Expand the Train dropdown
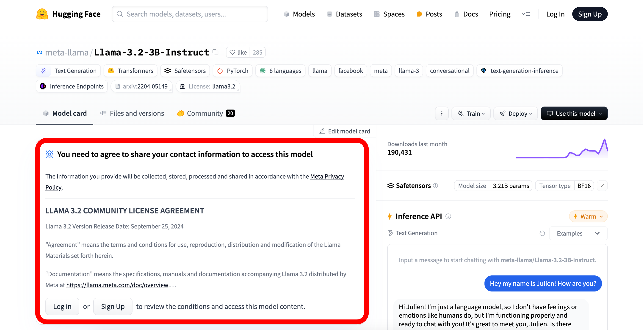644x330 pixels. (471, 114)
